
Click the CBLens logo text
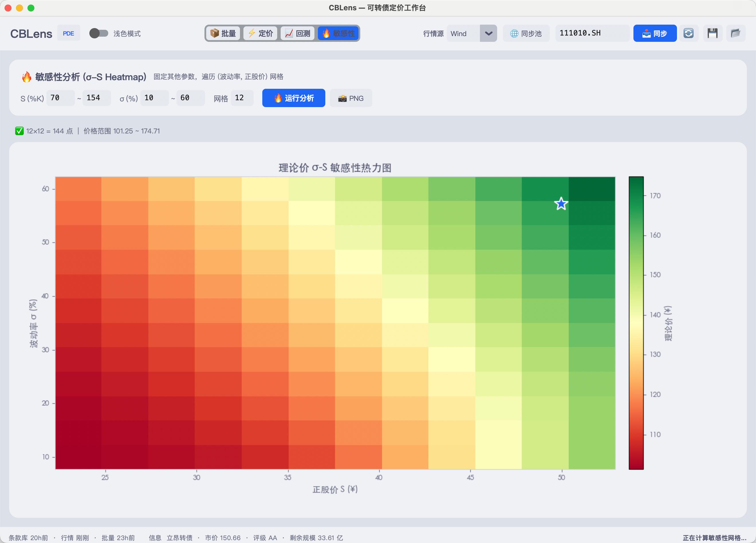31,34
